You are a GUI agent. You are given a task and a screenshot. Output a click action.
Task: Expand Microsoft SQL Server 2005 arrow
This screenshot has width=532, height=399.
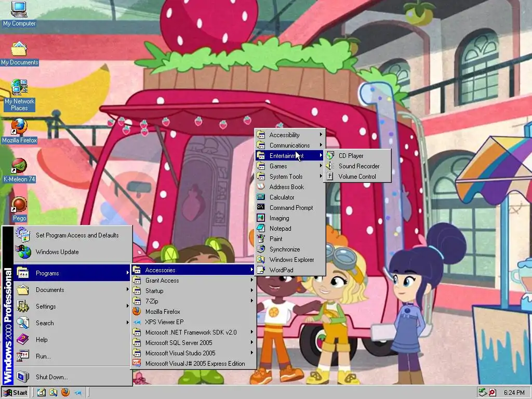point(252,343)
